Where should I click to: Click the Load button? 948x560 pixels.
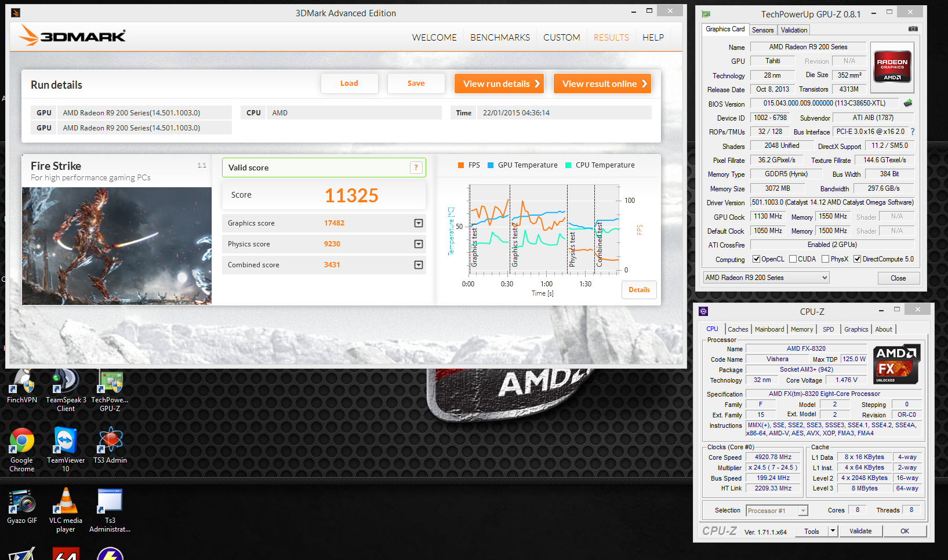349,83
